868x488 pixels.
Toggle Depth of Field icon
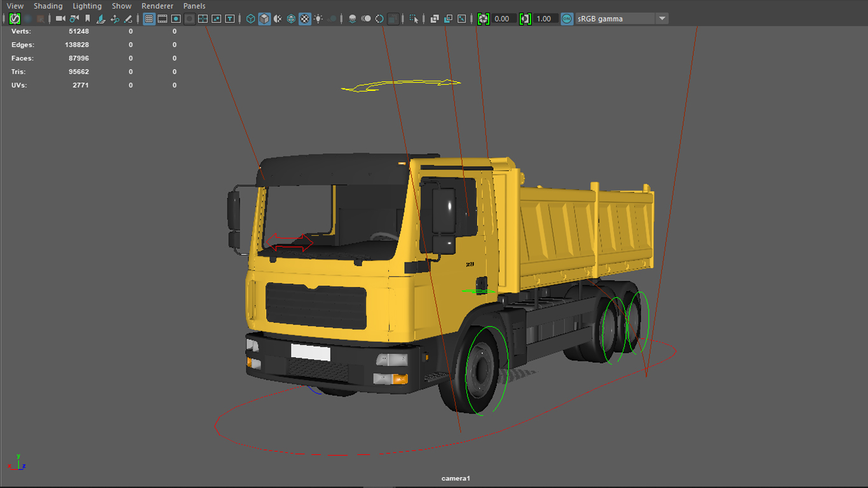pyautogui.click(x=393, y=18)
